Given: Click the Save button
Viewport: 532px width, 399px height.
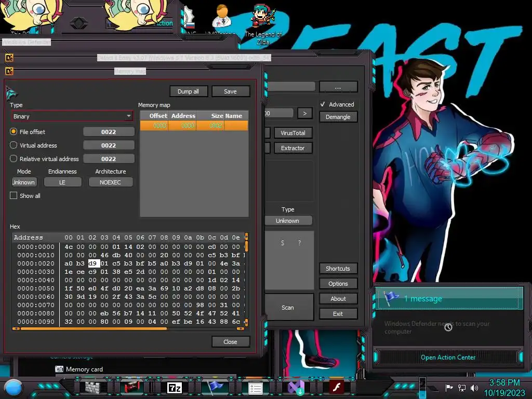Looking at the screenshot, I should pos(230,91).
